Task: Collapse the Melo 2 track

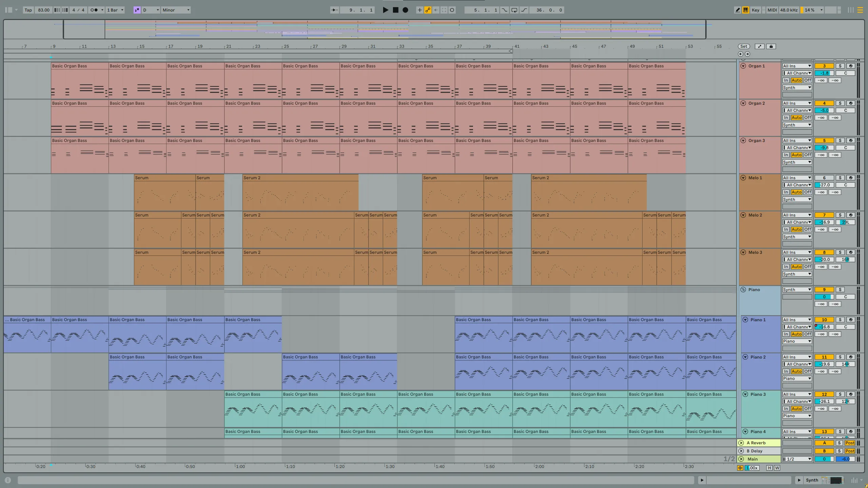Action: click(x=743, y=215)
